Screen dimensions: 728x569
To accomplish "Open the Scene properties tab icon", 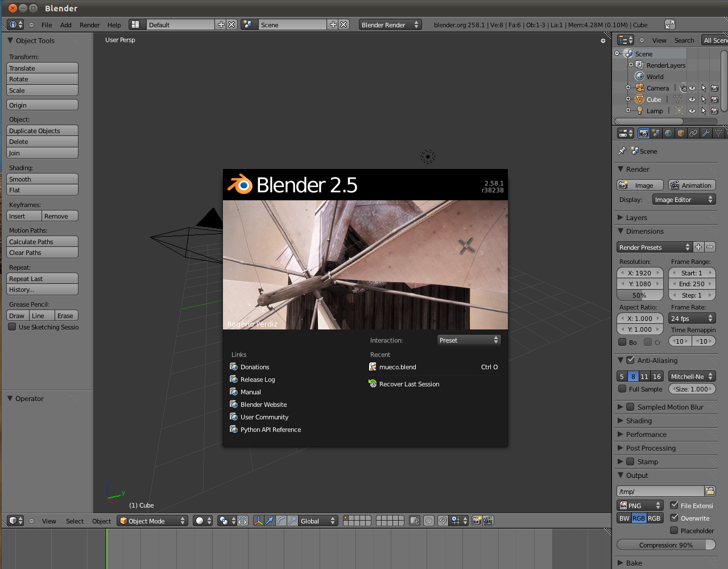I will (656, 133).
